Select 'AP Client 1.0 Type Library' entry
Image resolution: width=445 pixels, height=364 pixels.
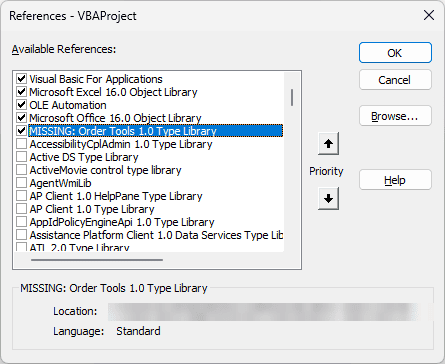92,209
